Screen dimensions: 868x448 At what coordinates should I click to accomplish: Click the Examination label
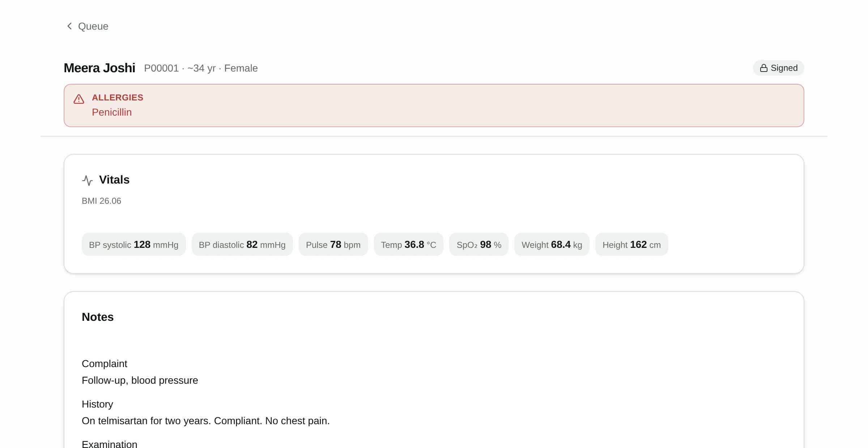pyautogui.click(x=110, y=444)
